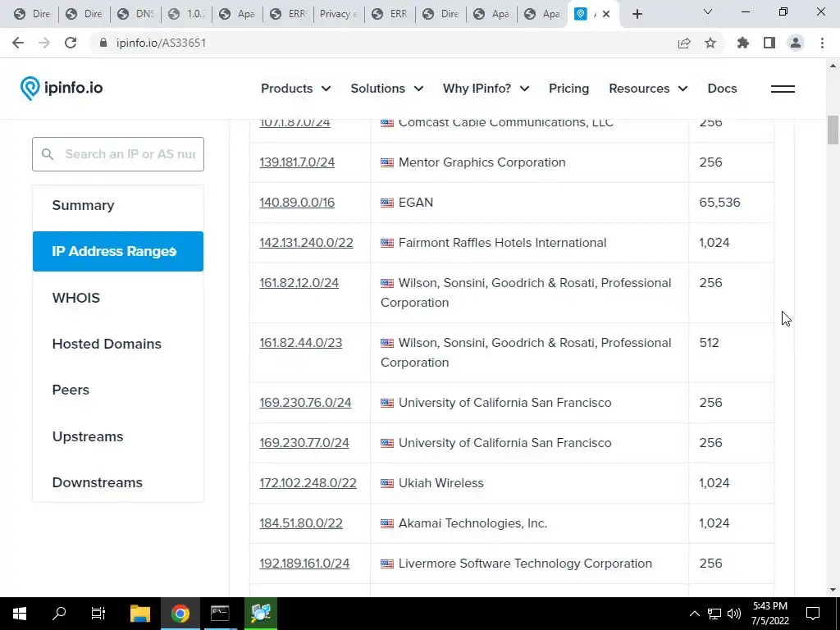Expand the Solutions dropdown
Screen dimensions: 840x630
click(387, 89)
